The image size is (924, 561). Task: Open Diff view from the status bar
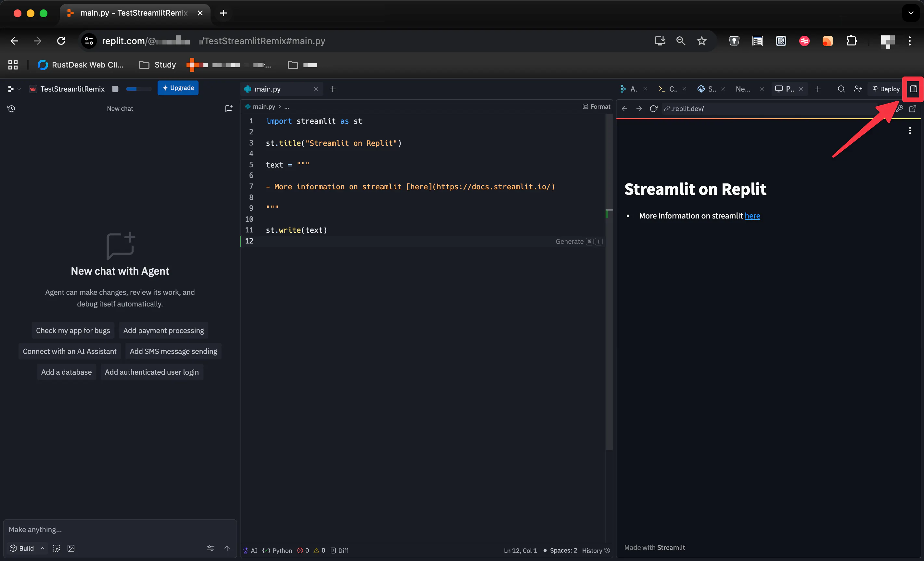point(340,551)
